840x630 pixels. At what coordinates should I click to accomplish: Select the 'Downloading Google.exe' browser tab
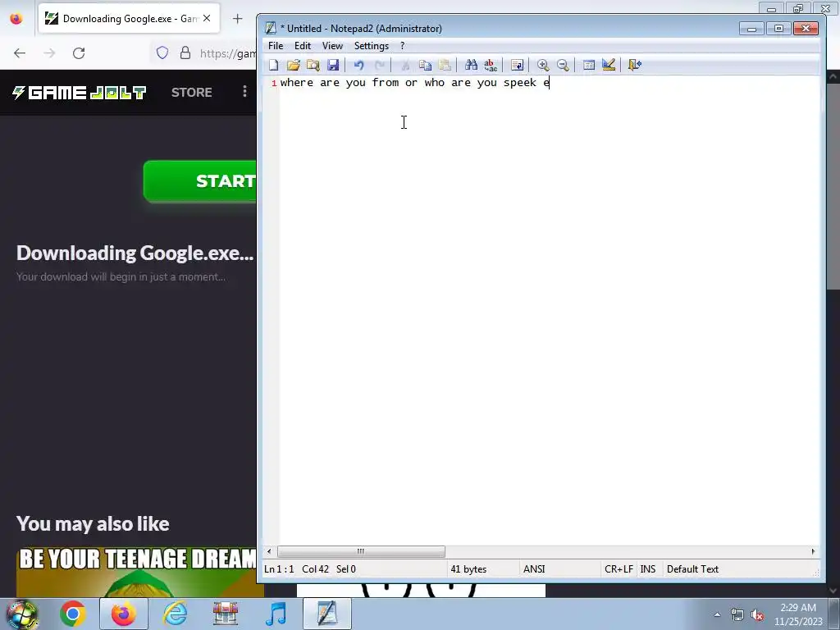point(129,19)
